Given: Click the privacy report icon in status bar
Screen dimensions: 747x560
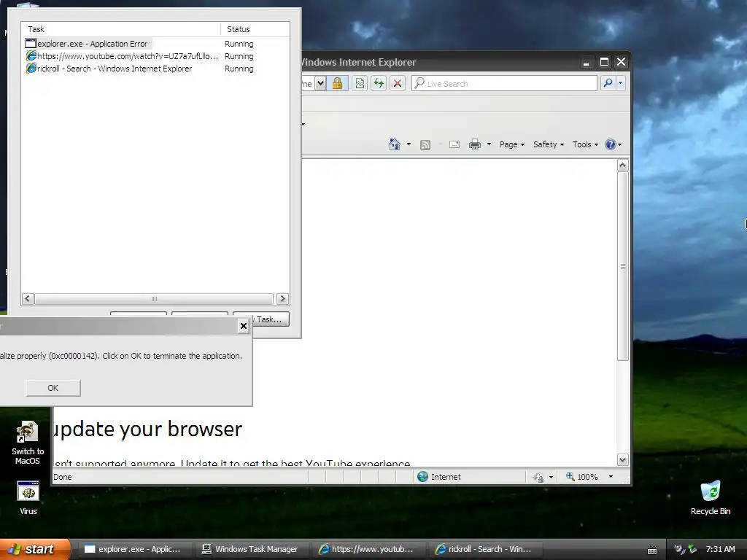Looking at the screenshot, I should tap(538, 477).
